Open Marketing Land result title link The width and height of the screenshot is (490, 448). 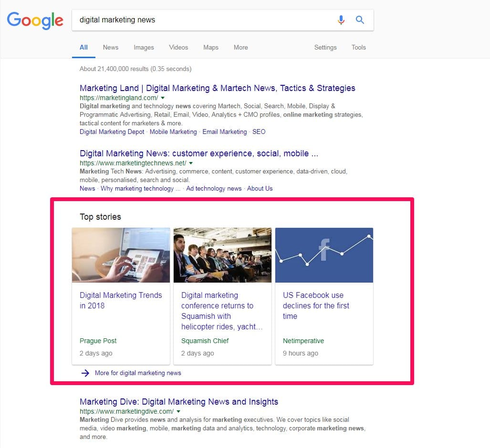217,88
